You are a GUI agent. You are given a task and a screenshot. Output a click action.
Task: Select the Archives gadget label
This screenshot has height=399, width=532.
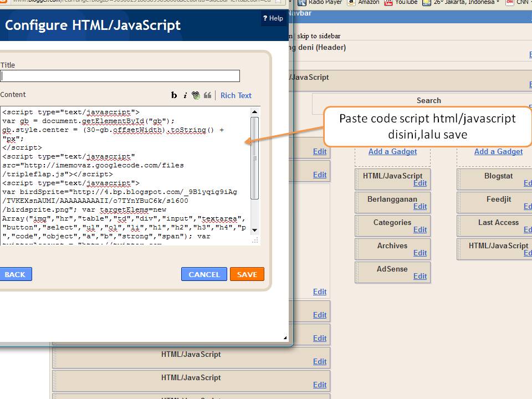point(392,245)
